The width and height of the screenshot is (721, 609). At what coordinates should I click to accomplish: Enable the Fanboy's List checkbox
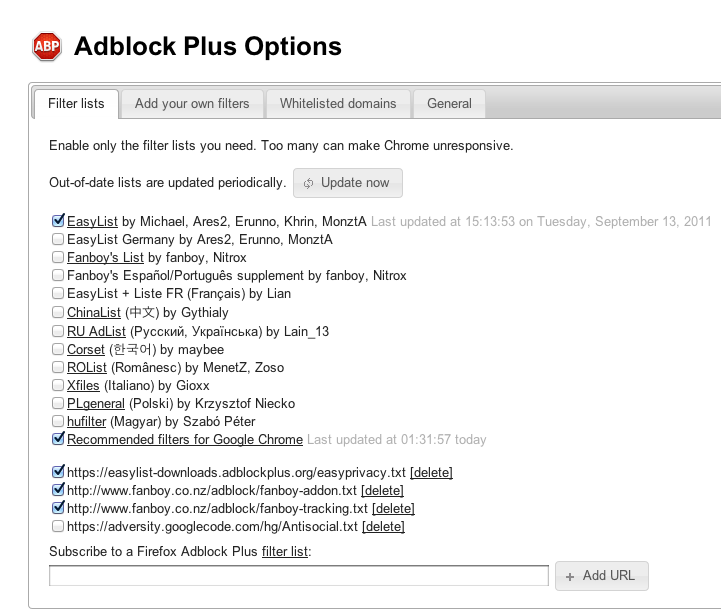pos(58,258)
